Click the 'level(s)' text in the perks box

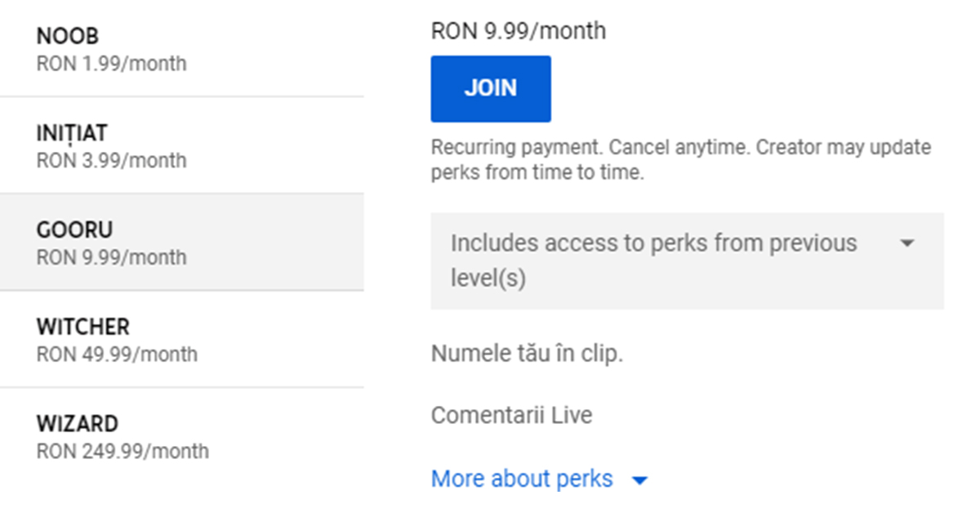pyautogui.click(x=488, y=279)
